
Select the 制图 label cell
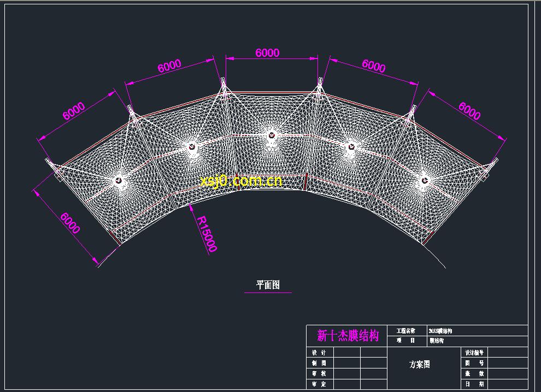click(319, 363)
